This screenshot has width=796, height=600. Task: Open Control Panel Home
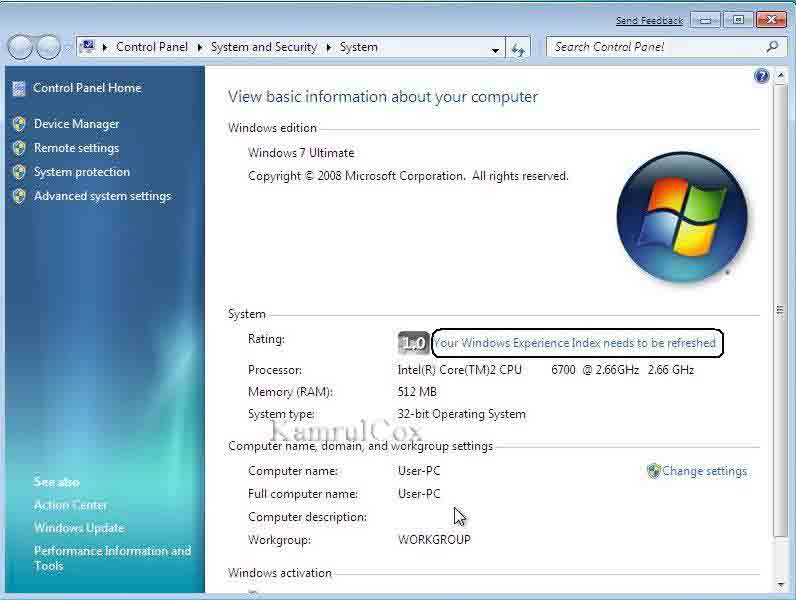pyautogui.click(x=87, y=88)
